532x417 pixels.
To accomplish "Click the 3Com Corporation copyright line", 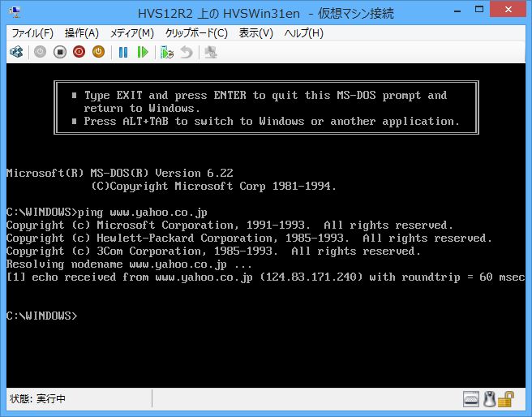I will coord(213,251).
